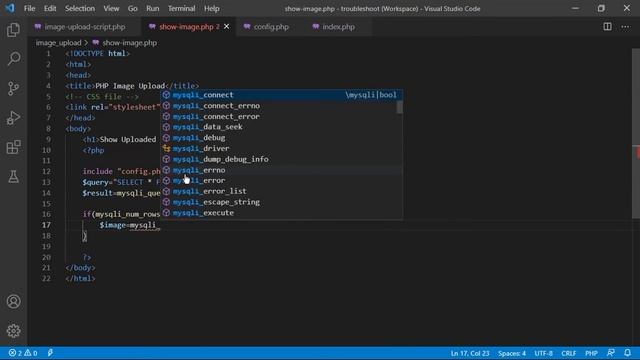This screenshot has height=360, width=640.
Task: Open the Accounts menu icon
Action: 13,302
